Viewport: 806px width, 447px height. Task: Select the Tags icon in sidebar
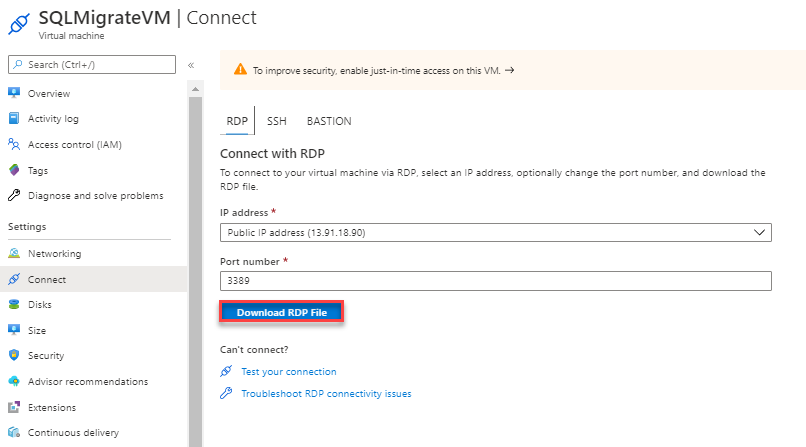pos(14,170)
